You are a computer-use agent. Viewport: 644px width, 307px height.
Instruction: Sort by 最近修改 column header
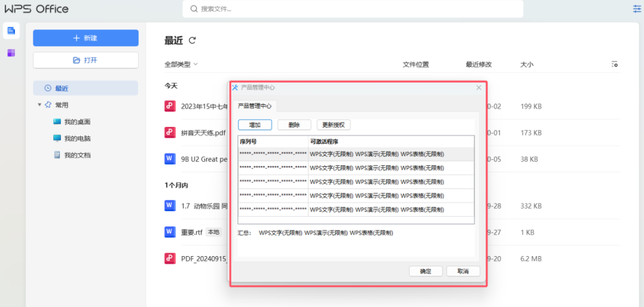click(478, 64)
